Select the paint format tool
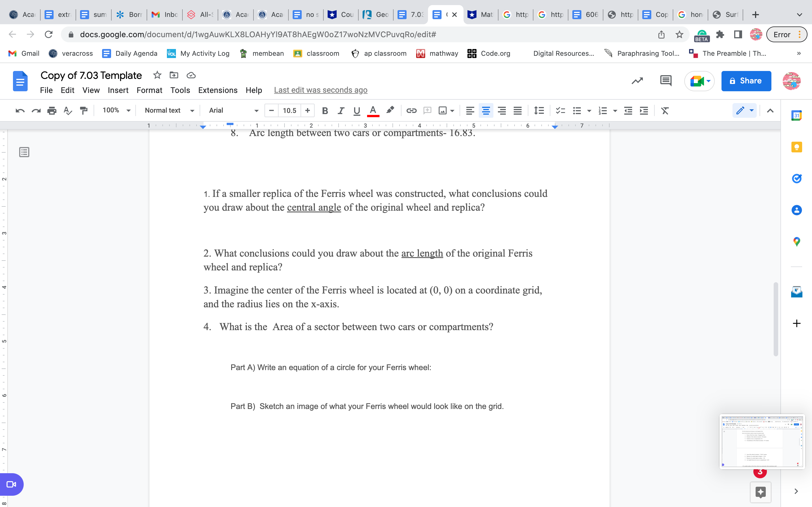 click(83, 111)
